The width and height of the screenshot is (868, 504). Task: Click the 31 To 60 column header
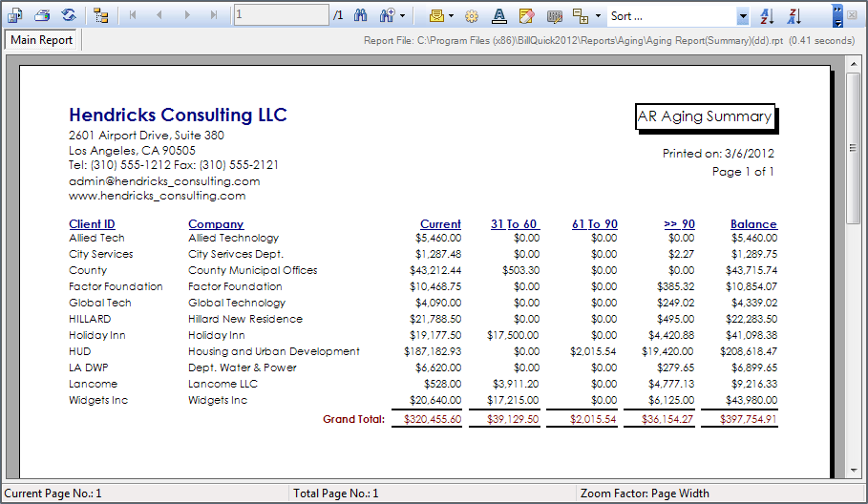pos(515,224)
